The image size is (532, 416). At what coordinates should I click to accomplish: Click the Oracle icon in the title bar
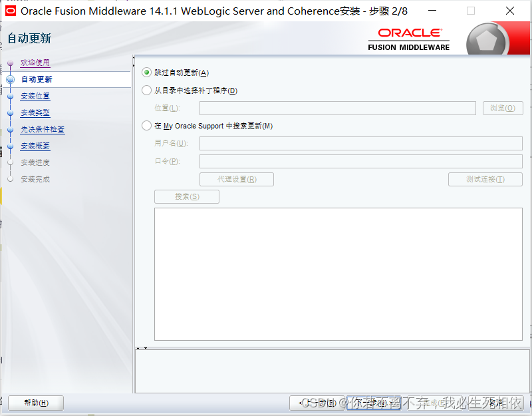coord(11,11)
